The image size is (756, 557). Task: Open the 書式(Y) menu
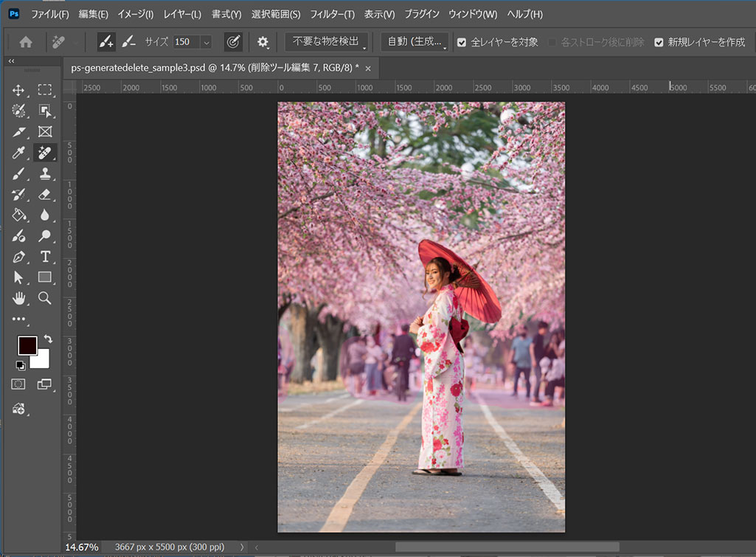coord(226,15)
